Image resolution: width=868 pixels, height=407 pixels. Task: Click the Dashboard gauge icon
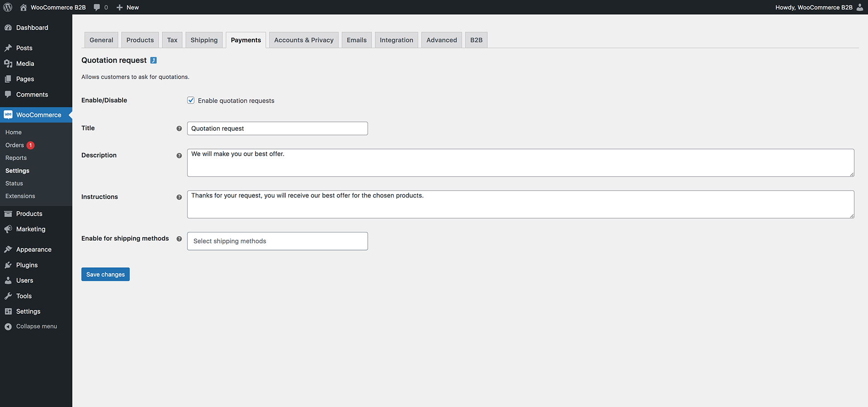pos(8,28)
